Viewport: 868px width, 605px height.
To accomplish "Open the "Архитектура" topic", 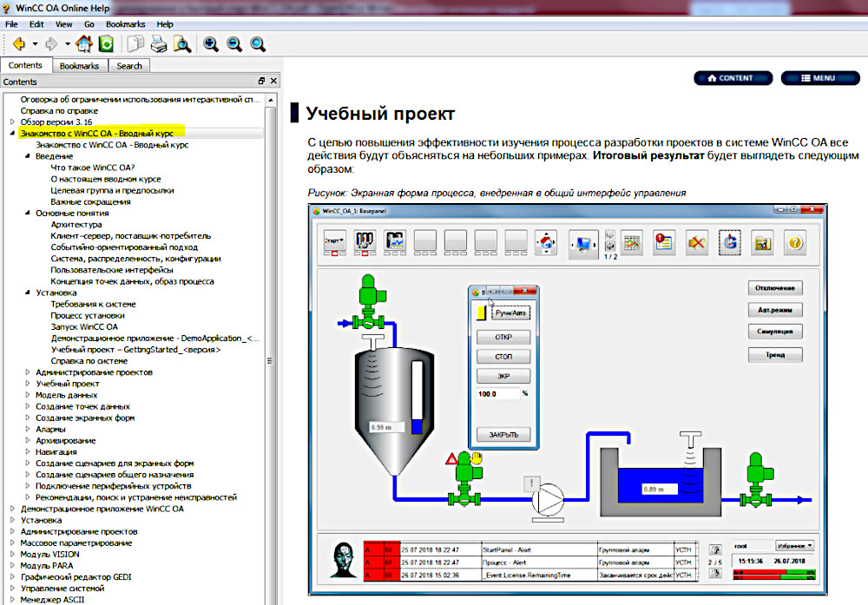I will coord(76,225).
